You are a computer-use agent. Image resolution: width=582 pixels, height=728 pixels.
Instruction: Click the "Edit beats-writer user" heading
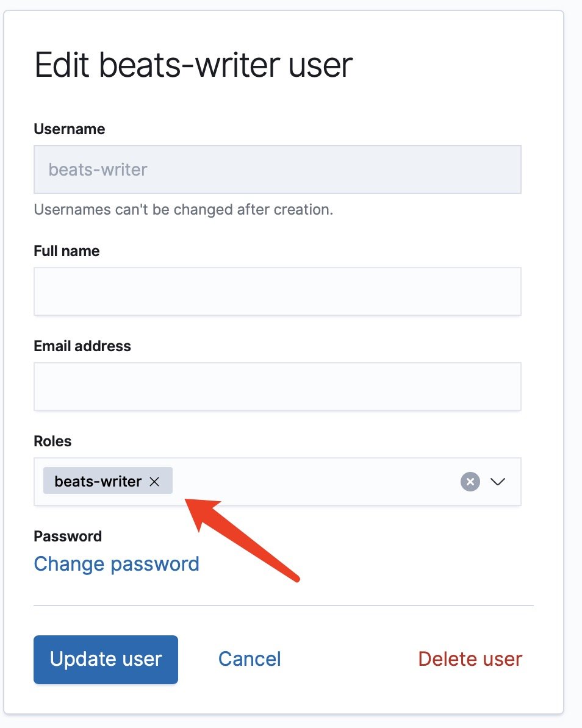[193, 65]
